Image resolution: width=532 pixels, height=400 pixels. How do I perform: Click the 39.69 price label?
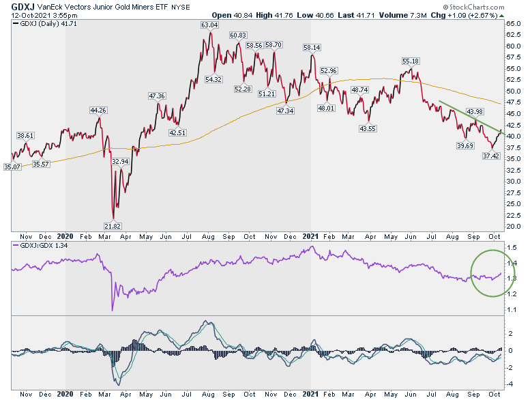[465, 145]
